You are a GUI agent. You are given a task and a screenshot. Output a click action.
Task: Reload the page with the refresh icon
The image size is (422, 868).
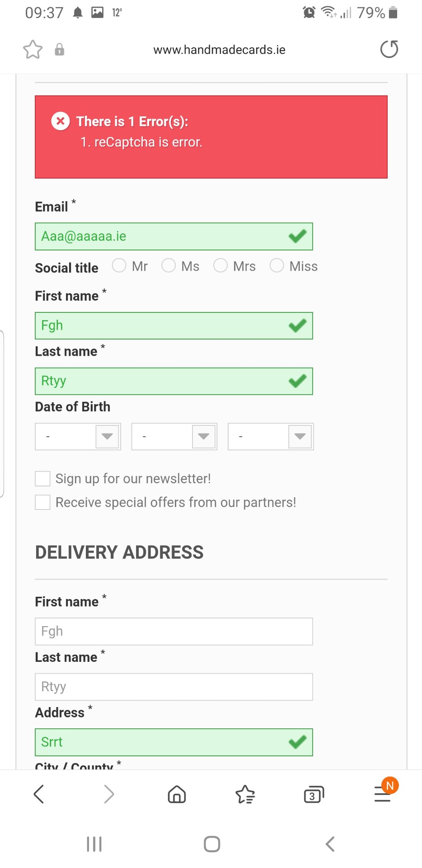point(389,49)
